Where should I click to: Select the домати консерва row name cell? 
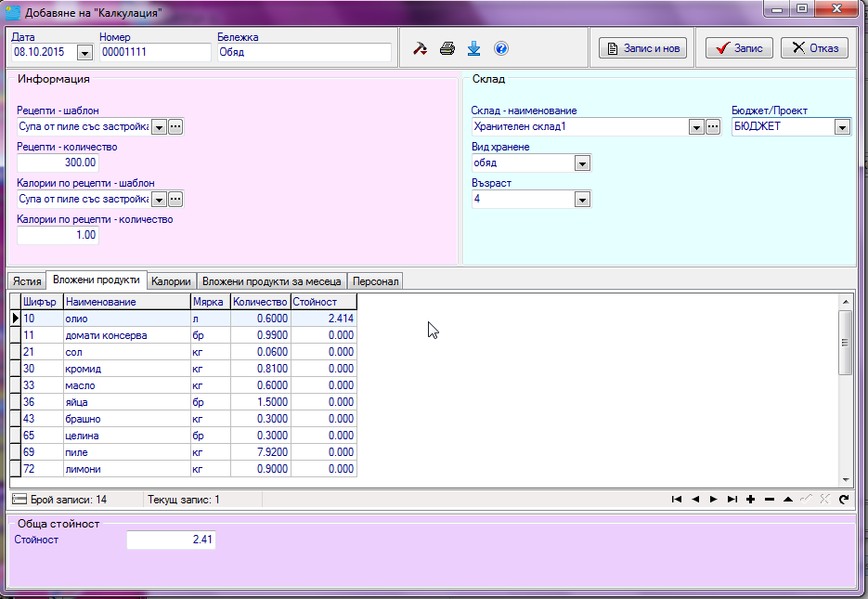click(x=127, y=335)
